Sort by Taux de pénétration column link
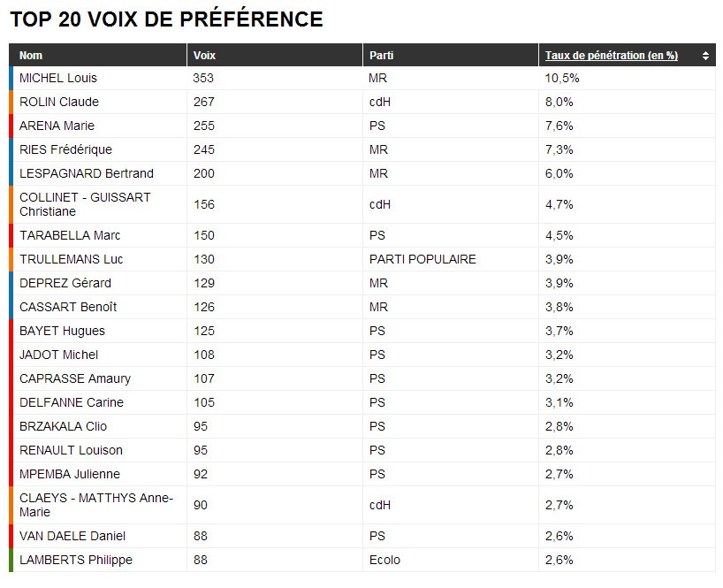This screenshot has width=723, height=588. click(x=612, y=56)
